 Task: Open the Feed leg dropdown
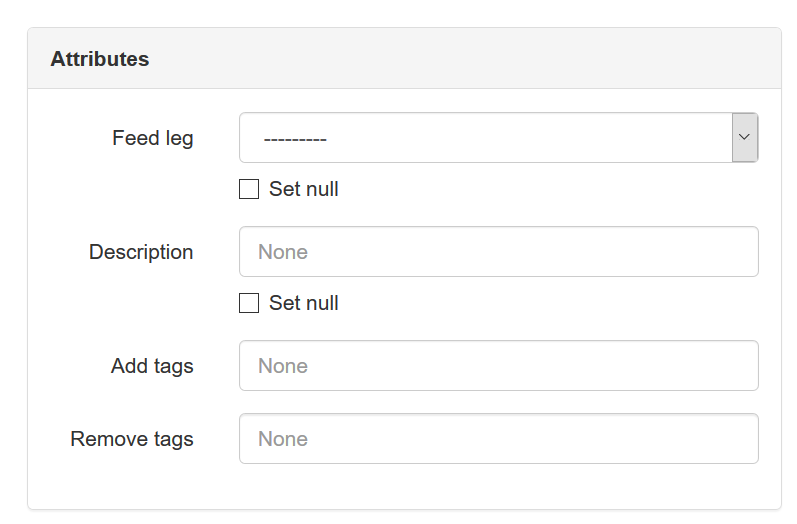click(486, 138)
